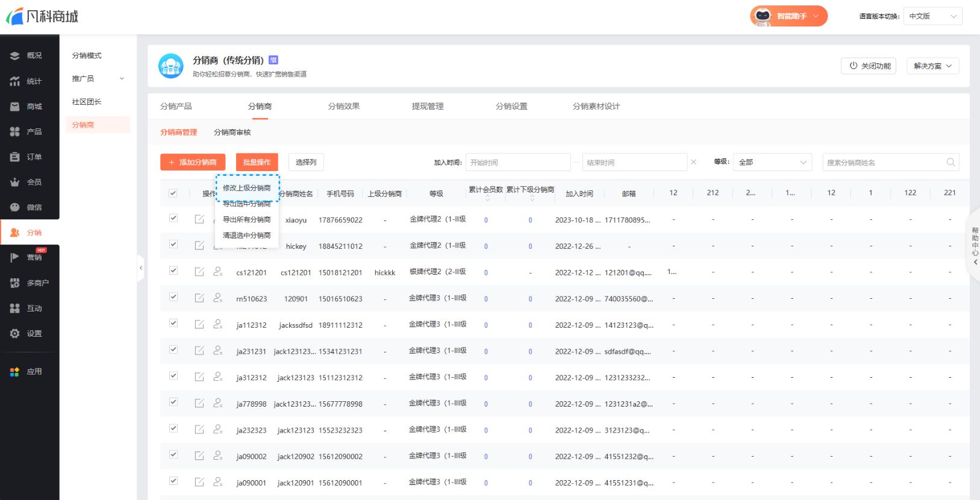Screen dimensions: 980x500
Task: Click the 批量操作 button
Action: click(x=257, y=162)
